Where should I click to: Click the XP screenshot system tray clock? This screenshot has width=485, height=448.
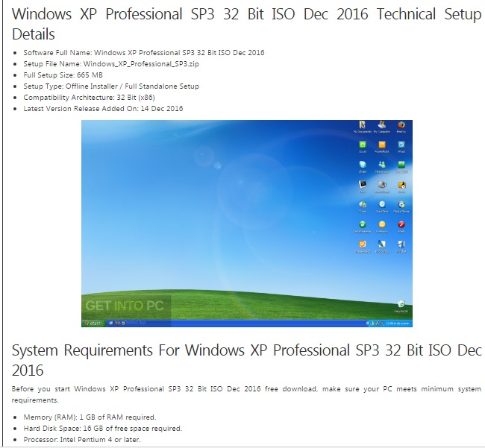click(397, 324)
